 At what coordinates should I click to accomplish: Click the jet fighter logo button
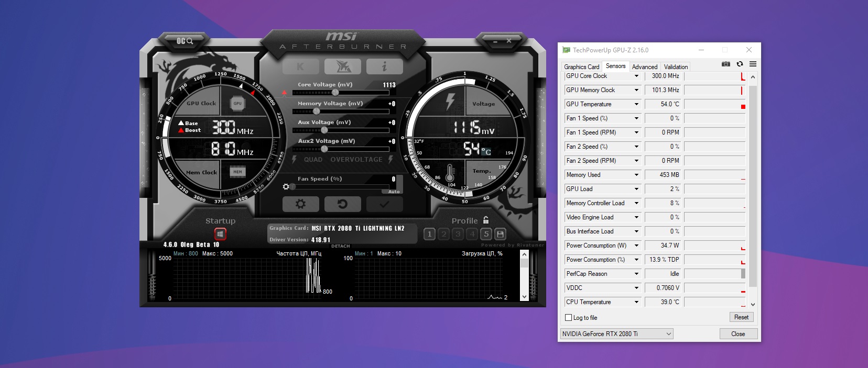coord(342,66)
